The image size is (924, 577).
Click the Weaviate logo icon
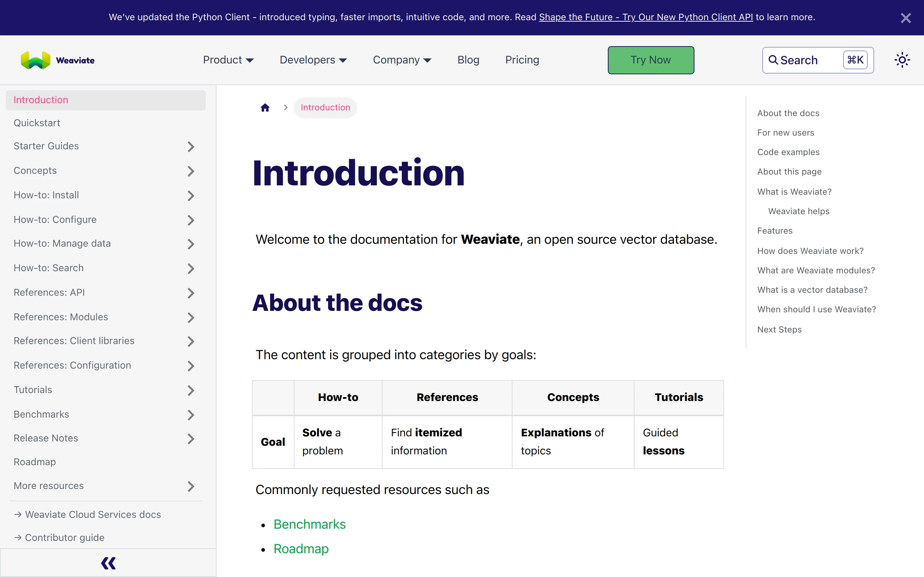click(x=35, y=60)
